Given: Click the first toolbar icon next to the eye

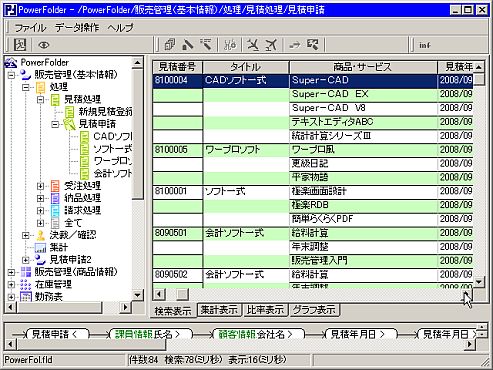Looking at the screenshot, I should [20, 45].
